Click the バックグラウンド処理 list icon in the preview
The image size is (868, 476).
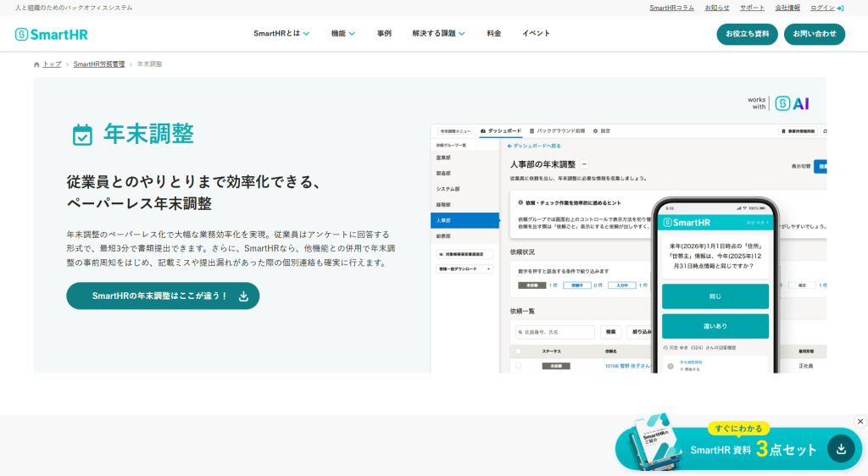pos(532,131)
